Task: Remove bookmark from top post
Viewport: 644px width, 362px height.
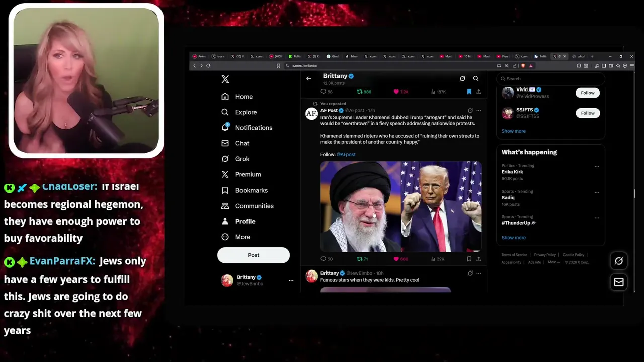Action: click(469, 92)
